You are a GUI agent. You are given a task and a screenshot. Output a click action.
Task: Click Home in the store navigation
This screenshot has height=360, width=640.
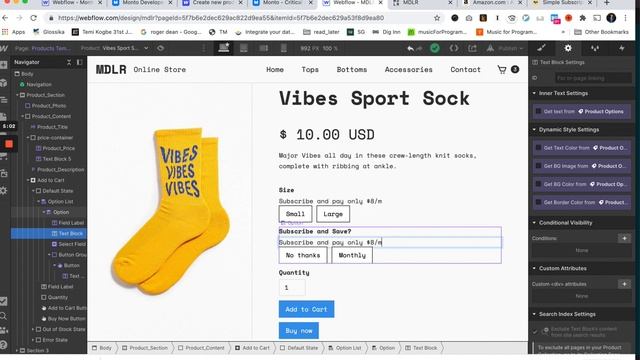point(275,69)
